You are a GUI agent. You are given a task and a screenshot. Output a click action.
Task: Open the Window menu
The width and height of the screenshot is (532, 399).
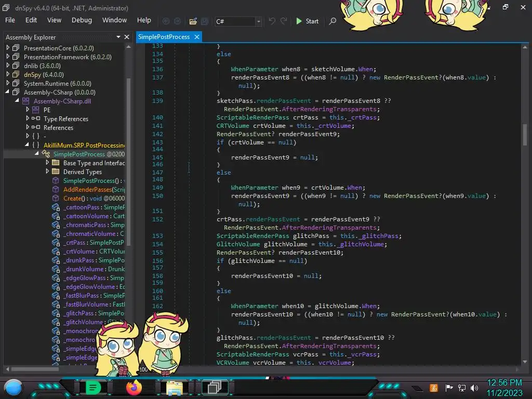tap(114, 20)
